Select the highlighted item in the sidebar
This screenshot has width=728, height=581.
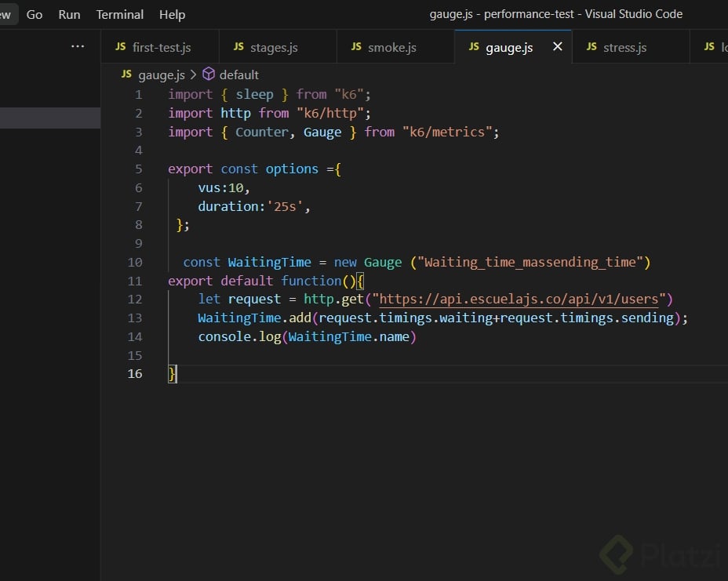50,118
